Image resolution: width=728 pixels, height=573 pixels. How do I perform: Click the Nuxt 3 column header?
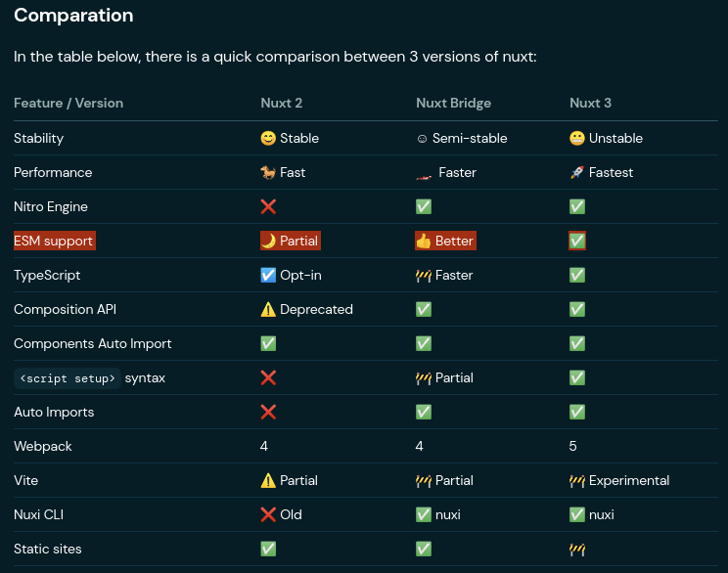590,103
